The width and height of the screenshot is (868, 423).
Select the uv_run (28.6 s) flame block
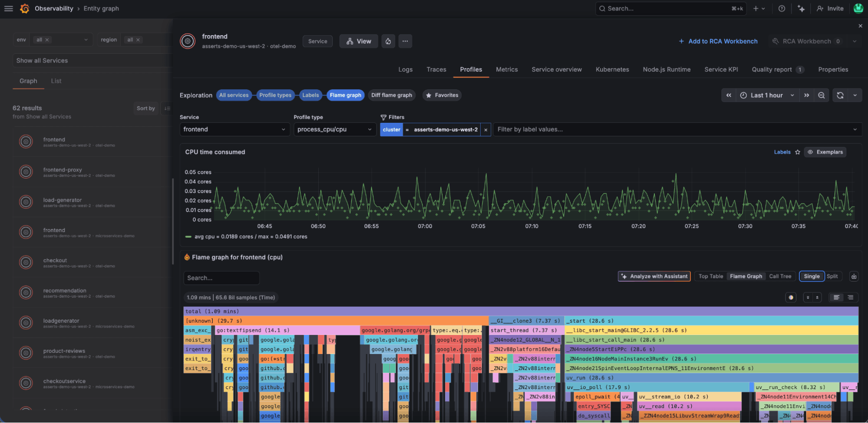click(x=712, y=378)
